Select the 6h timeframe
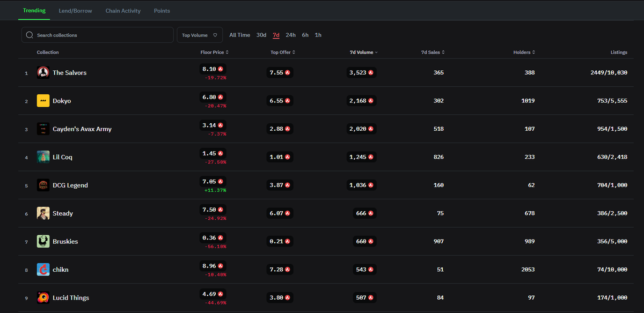Screen dimensions: 644x313 [x=305, y=35]
